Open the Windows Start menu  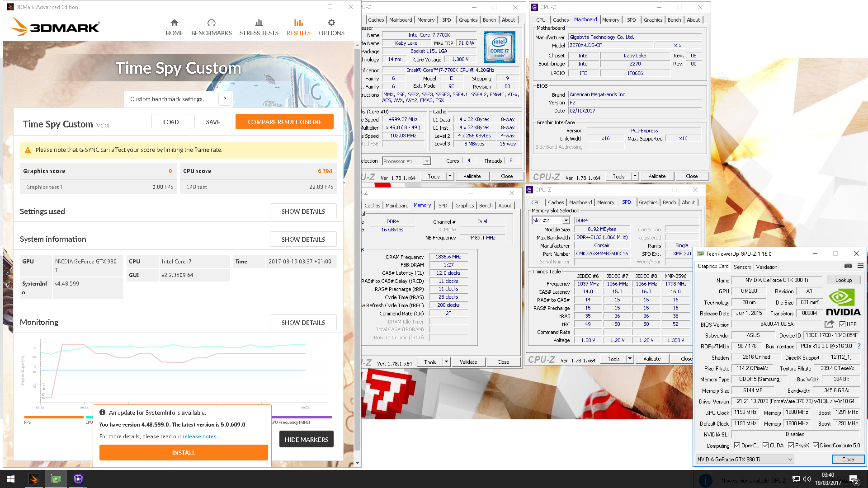[11, 479]
